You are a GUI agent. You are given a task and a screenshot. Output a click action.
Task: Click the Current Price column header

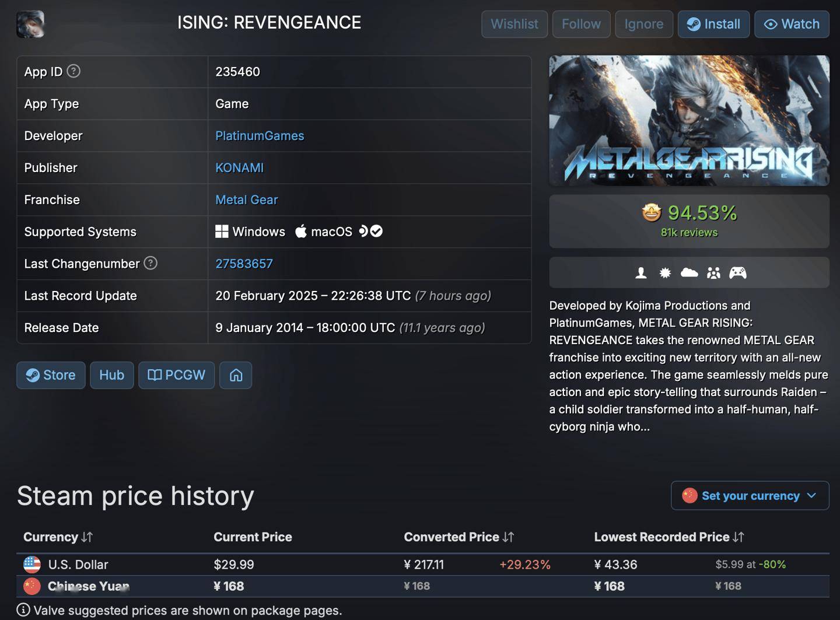pos(253,537)
